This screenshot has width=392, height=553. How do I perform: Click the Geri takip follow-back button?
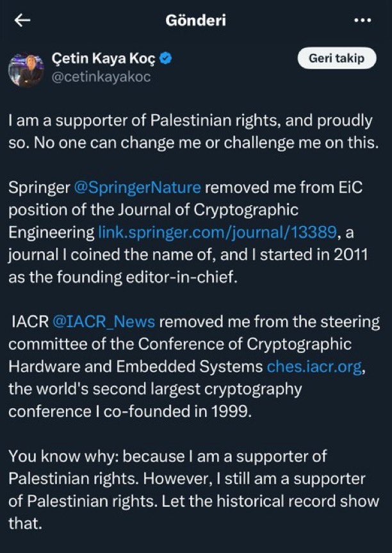[337, 58]
